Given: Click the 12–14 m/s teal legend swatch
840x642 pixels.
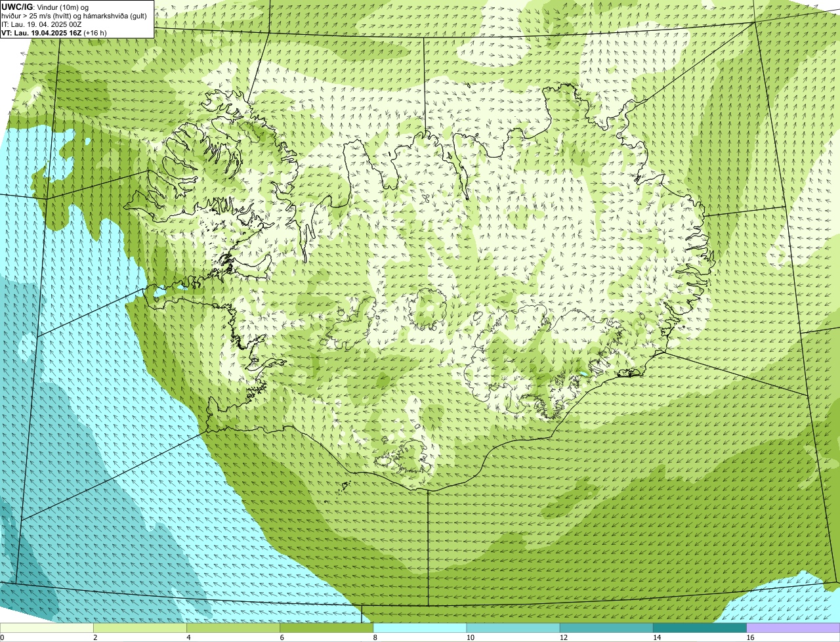Looking at the screenshot, I should (606, 628).
